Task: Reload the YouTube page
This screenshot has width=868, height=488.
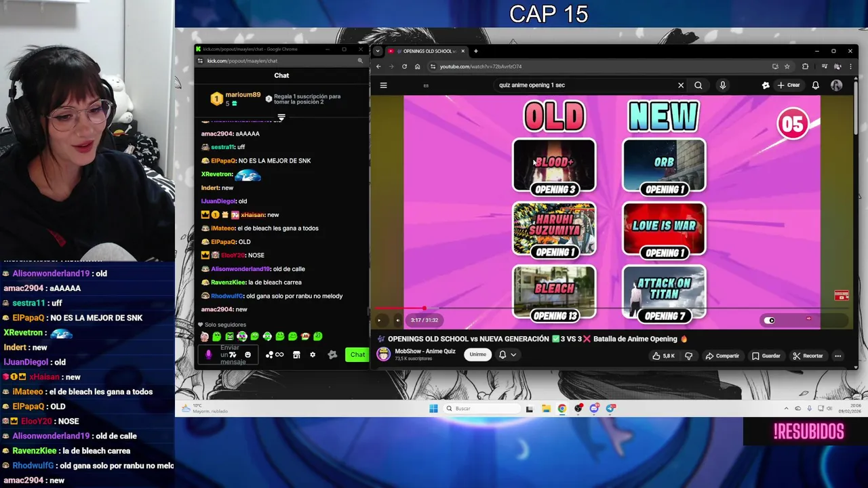Action: coord(404,66)
